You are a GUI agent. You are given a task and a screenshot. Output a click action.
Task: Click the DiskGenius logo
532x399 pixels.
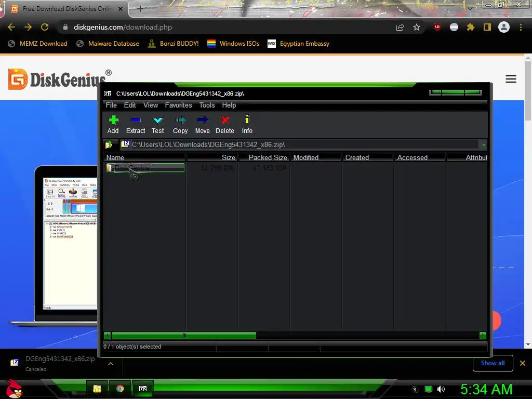[x=60, y=79]
